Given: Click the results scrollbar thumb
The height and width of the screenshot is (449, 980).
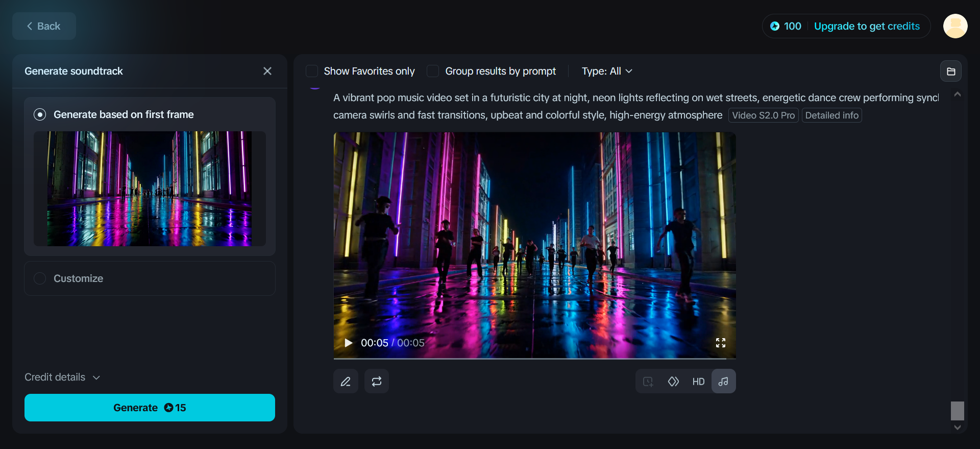Looking at the screenshot, I should [x=958, y=411].
